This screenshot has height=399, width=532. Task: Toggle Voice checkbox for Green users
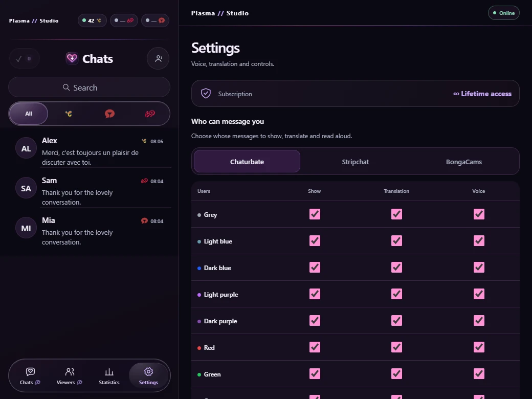[479, 373]
